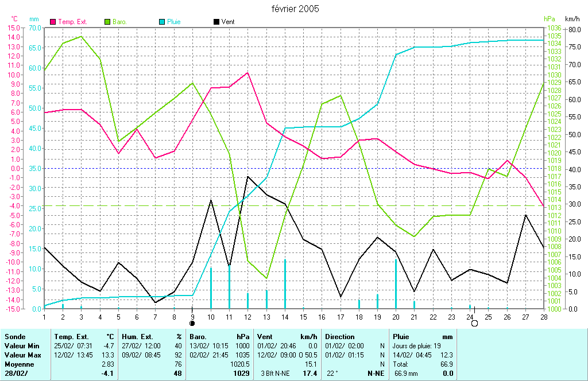Click the km/h unit label above the wind axis
The height and width of the screenshot is (381, 588).
(572, 19)
